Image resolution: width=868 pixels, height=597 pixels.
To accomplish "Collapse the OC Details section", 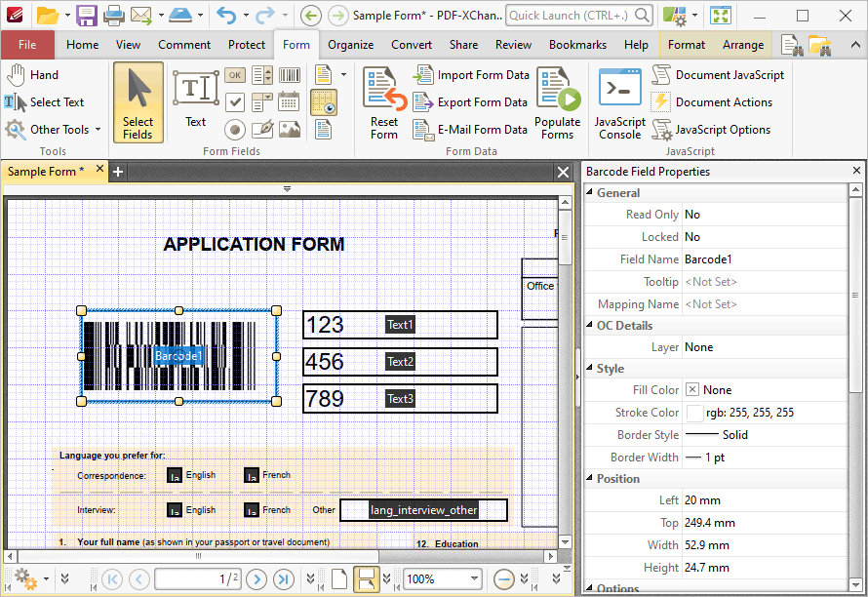I will click(x=589, y=325).
